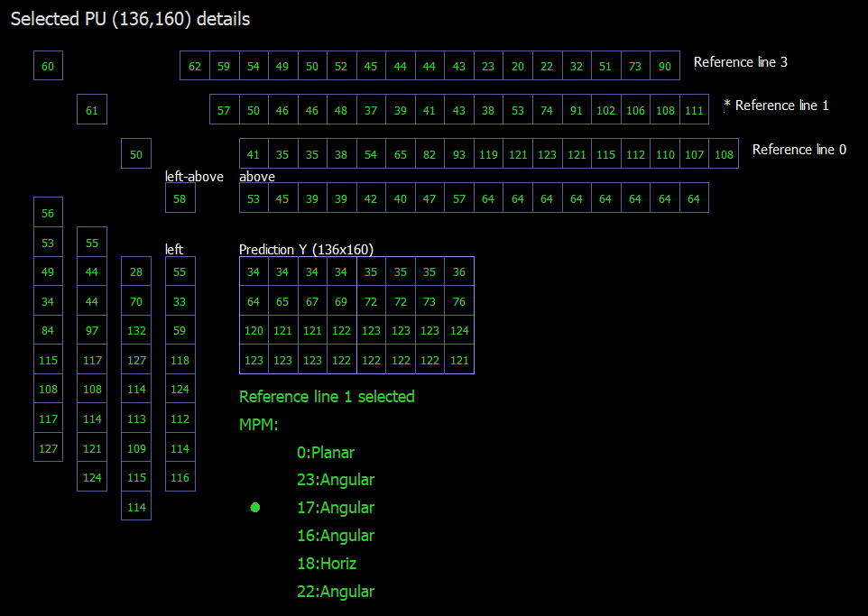This screenshot has width=868, height=616.
Task: Select the green dot beside 17:Angular
Action: tap(255, 508)
